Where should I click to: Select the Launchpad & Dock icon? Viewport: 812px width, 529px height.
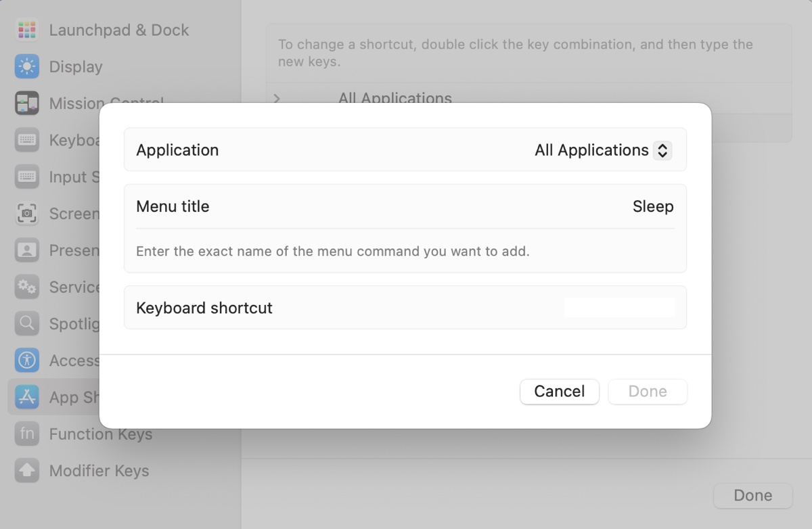[27, 30]
